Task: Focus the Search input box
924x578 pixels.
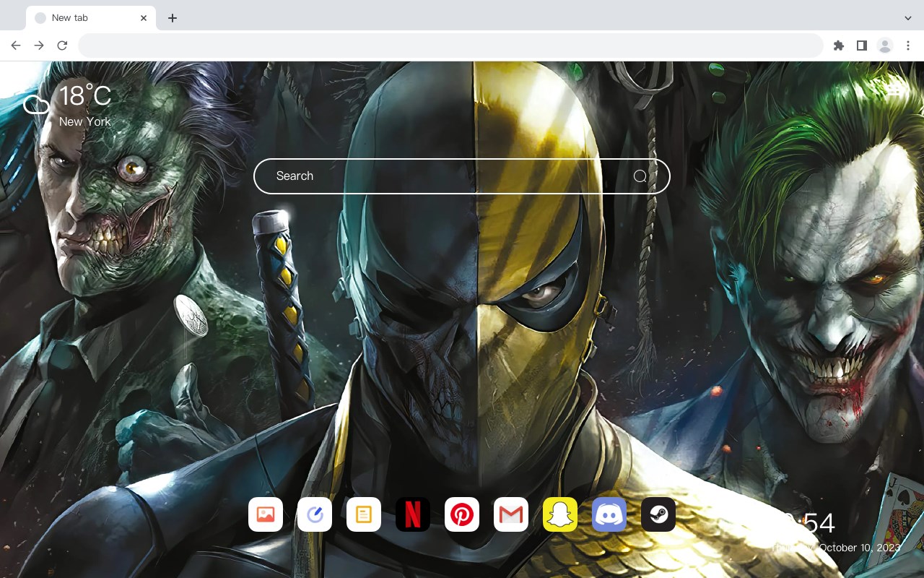Action: pyautogui.click(x=462, y=176)
